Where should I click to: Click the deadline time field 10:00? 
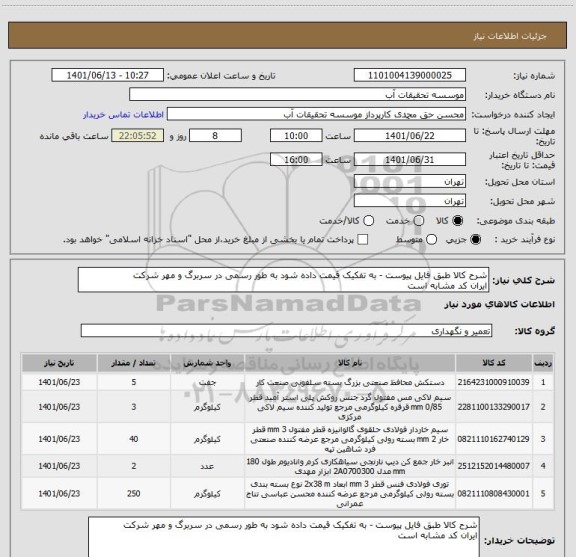pyautogui.click(x=296, y=136)
